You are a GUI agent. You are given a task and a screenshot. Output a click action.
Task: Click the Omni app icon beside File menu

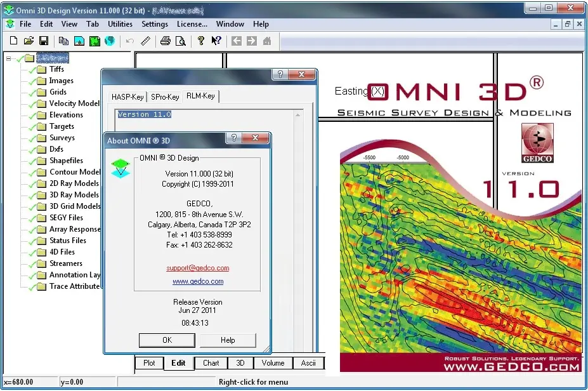pos(10,24)
